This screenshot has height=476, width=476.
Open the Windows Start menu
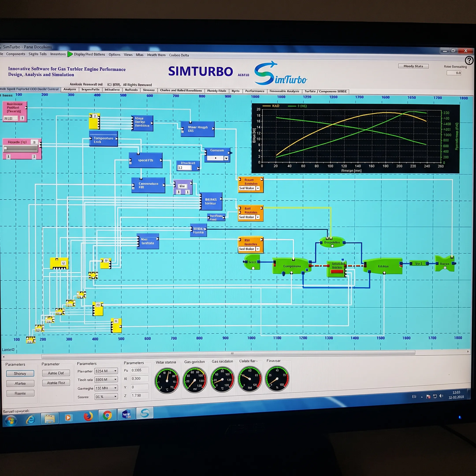[x=11, y=420]
